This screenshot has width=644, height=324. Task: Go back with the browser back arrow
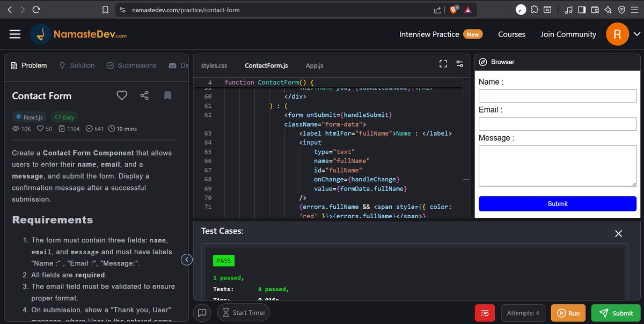coord(10,10)
